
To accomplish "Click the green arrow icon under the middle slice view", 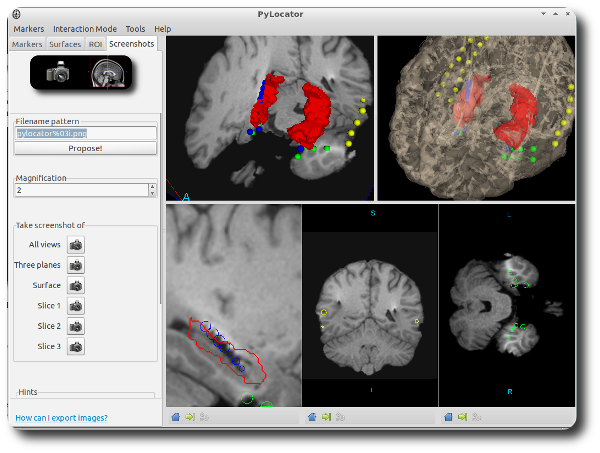I will (x=326, y=417).
